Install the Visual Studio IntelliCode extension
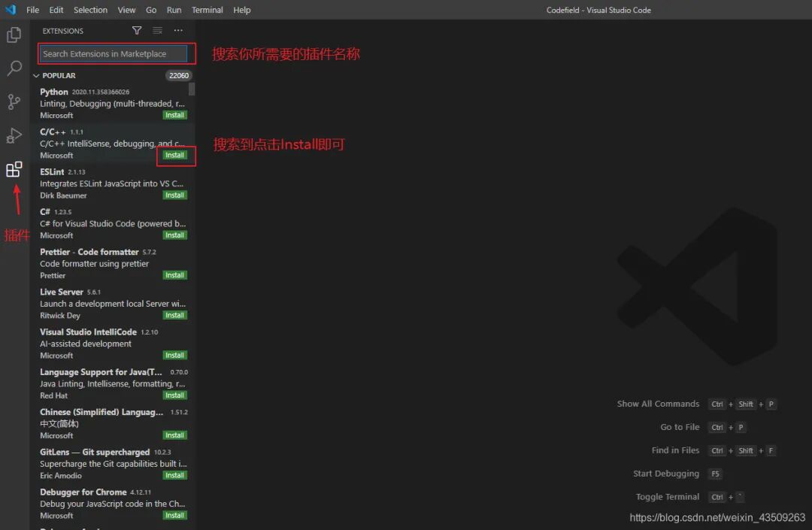 point(174,355)
